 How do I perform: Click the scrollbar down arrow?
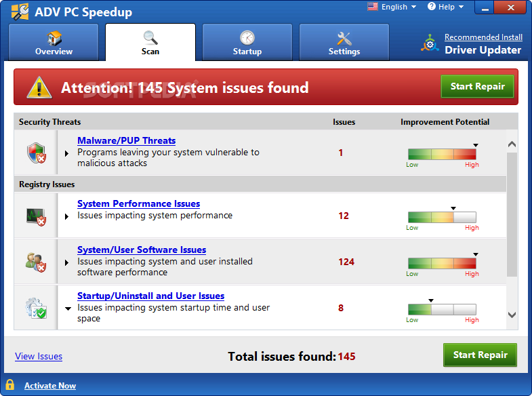click(512, 315)
